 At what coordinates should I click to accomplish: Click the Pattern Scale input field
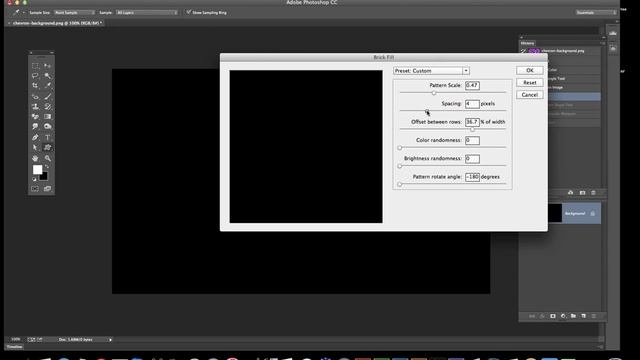pos(472,85)
